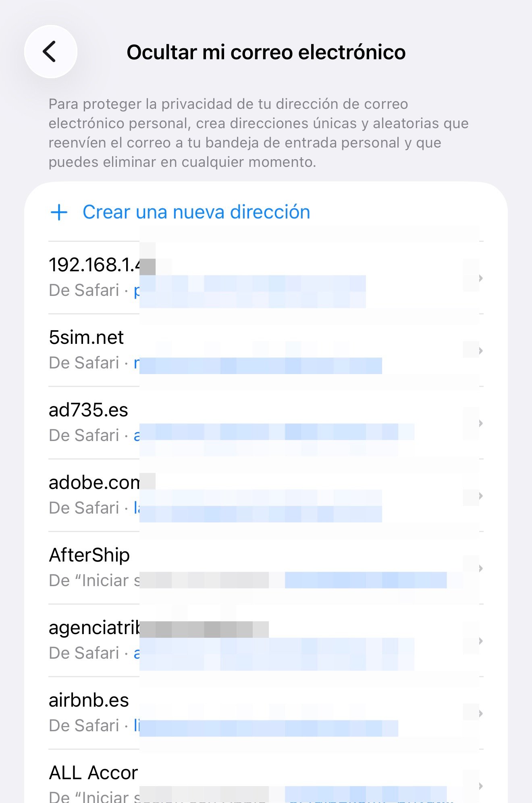The width and height of the screenshot is (532, 803).
Task: Expand chevron for the ad735.es row
Action: (480, 423)
